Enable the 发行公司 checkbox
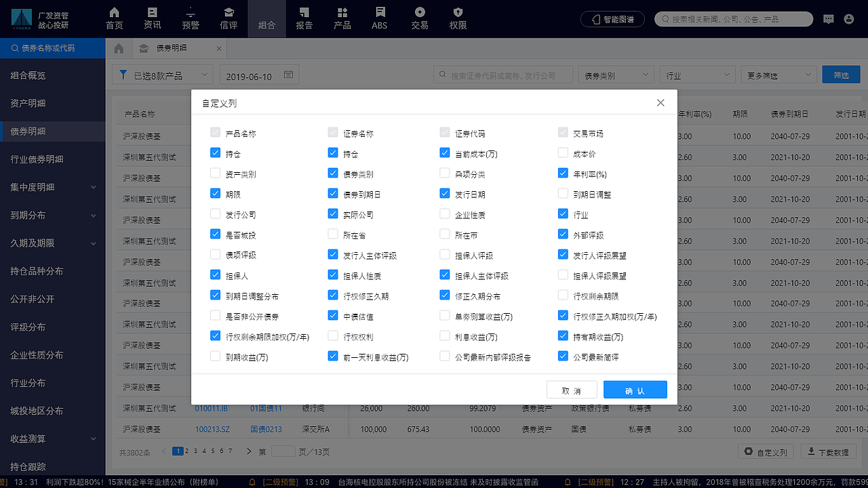868x488 pixels. pos(217,213)
